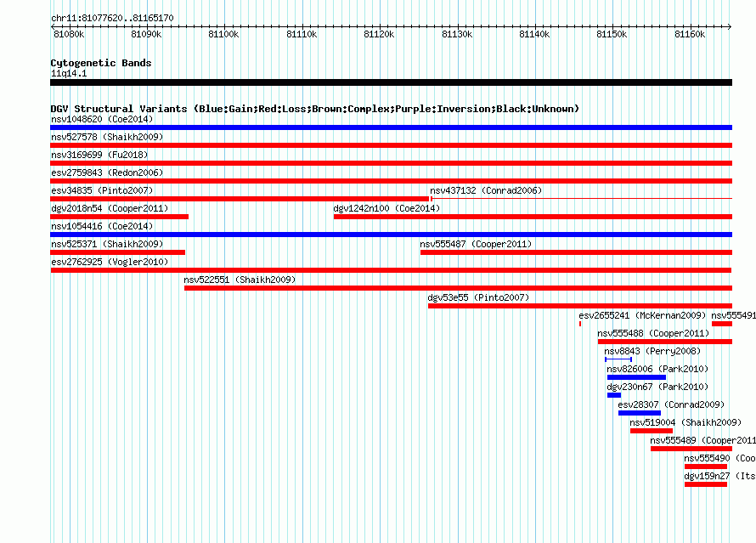Click the DGV Structural Variants track title
Viewport: 756px width, 543px height.
click(315, 109)
